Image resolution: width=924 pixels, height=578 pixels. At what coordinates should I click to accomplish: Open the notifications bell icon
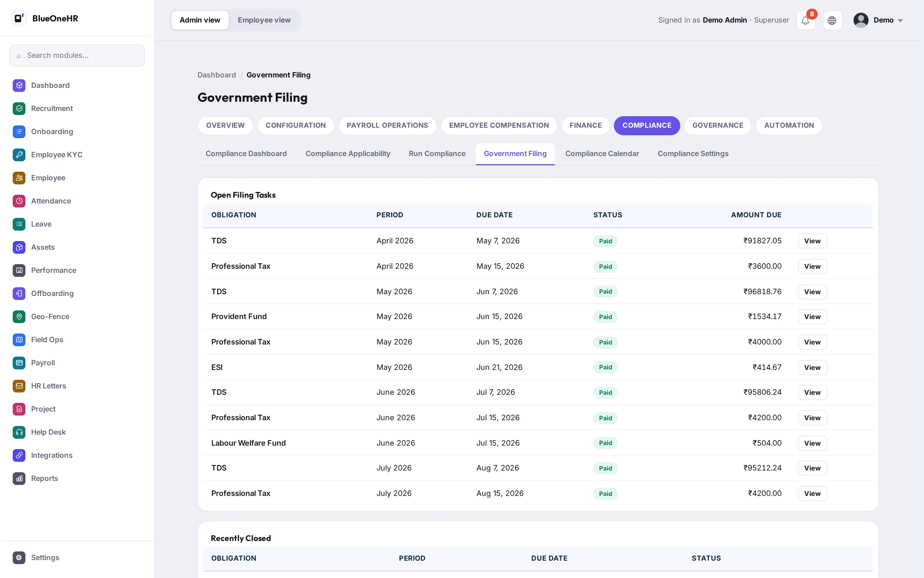tap(806, 20)
